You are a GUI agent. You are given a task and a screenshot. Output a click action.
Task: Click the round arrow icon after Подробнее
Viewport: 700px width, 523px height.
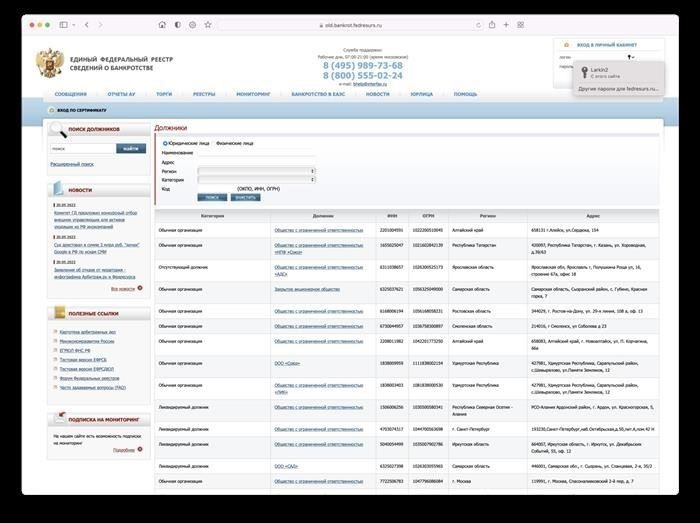[140, 449]
